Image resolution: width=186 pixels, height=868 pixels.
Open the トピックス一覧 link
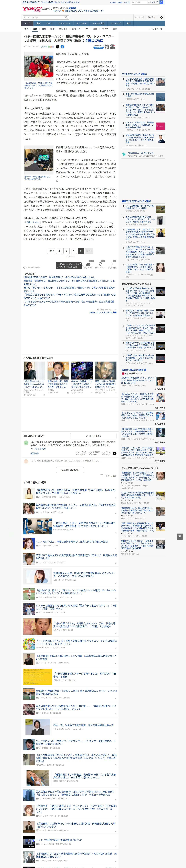pos(156,29)
